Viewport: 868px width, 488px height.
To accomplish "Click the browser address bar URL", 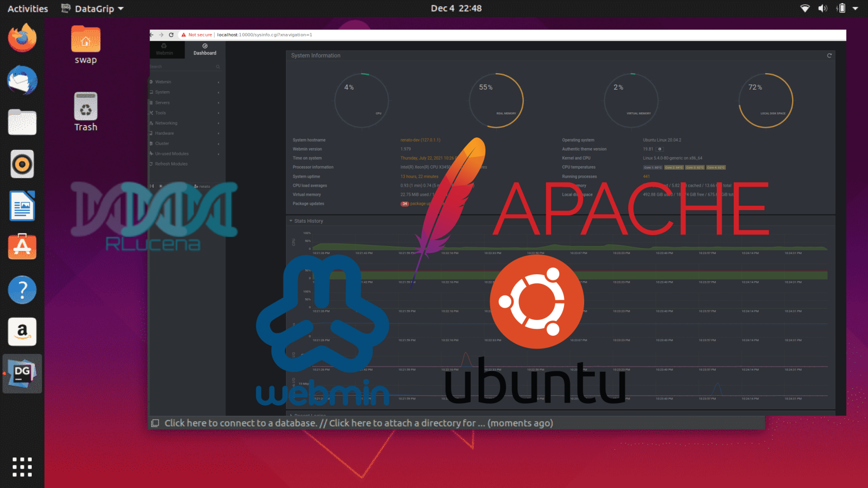I will click(264, 35).
